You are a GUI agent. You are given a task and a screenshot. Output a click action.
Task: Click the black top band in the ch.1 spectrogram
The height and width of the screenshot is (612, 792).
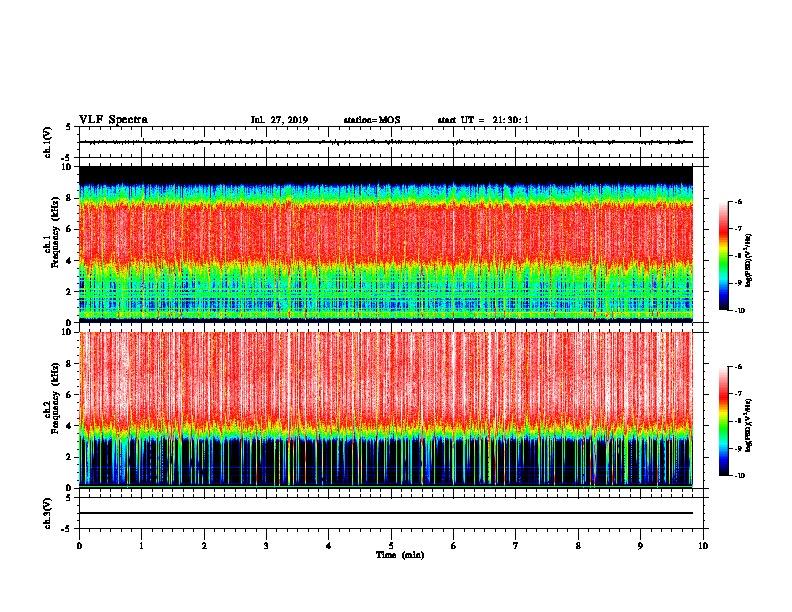pyautogui.click(x=386, y=174)
